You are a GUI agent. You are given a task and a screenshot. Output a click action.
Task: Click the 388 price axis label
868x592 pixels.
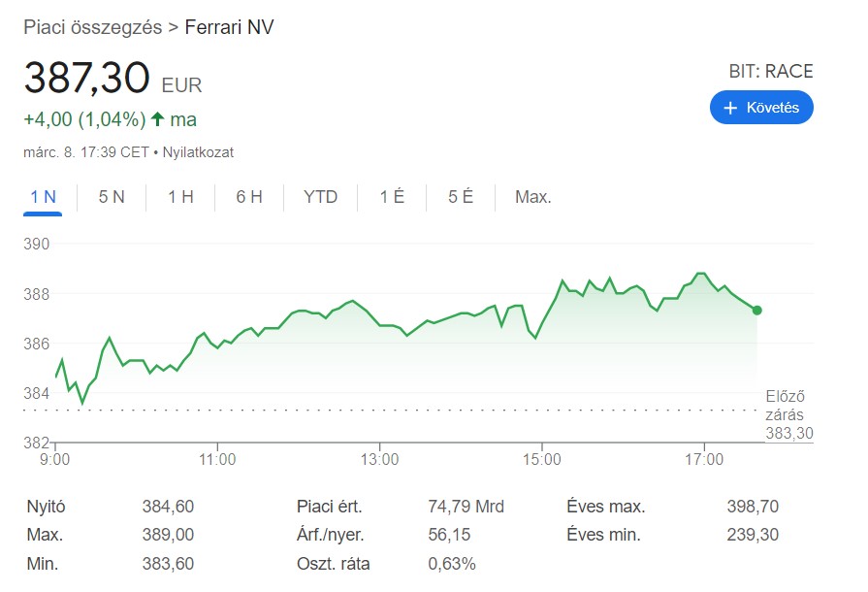[37, 294]
